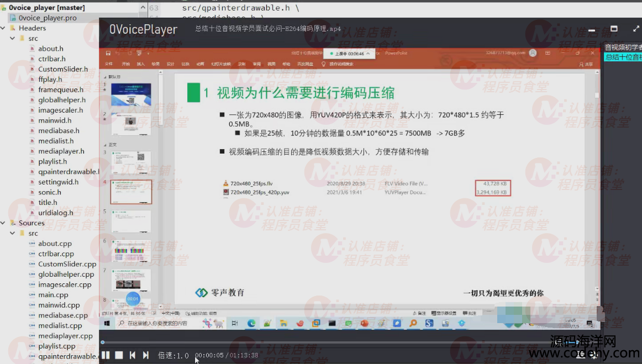The width and height of the screenshot is (642, 364).
Task: Click the 上课中 00:06:46 recording indicator
Action: (x=349, y=54)
